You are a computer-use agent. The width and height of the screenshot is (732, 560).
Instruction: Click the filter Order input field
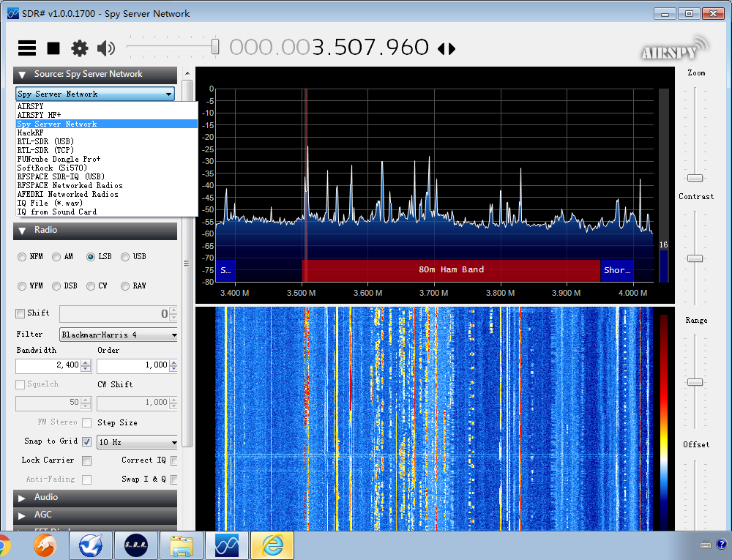click(x=133, y=365)
